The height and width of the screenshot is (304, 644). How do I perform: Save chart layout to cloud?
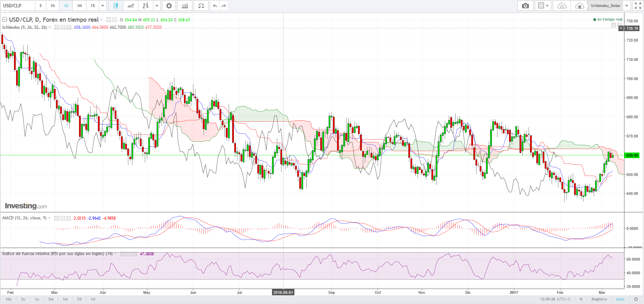[x=579, y=6]
